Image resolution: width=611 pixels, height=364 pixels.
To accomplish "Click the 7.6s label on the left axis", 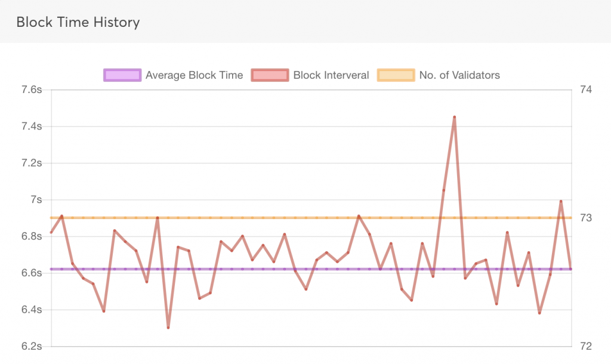I will click(31, 90).
